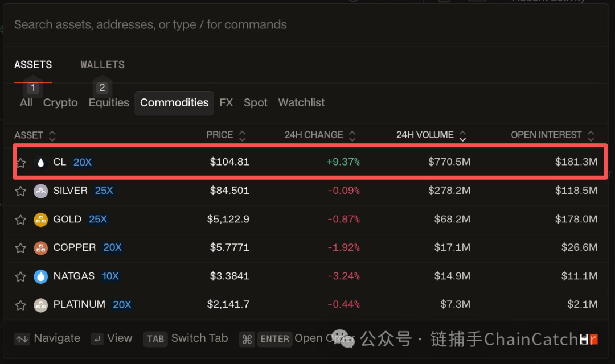The width and height of the screenshot is (615, 364).
Task: Sort by OPEN INTEREST column arrows
Action: tap(591, 135)
